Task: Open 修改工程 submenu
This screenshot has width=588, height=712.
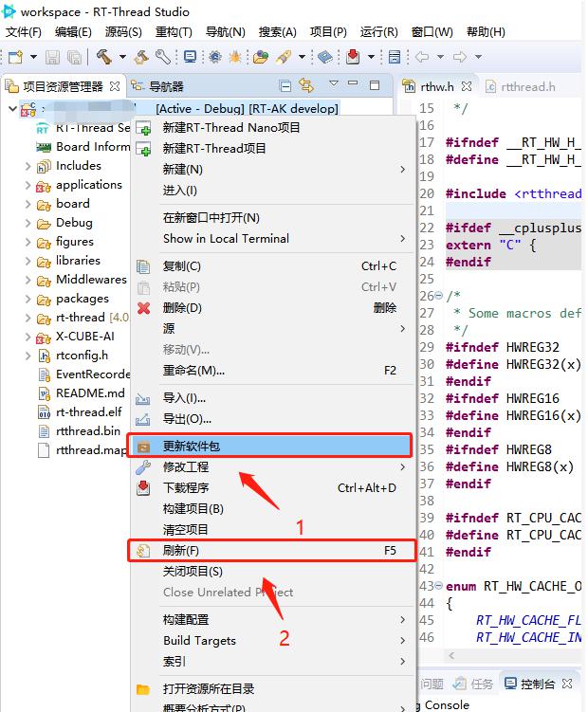Action: (274, 466)
